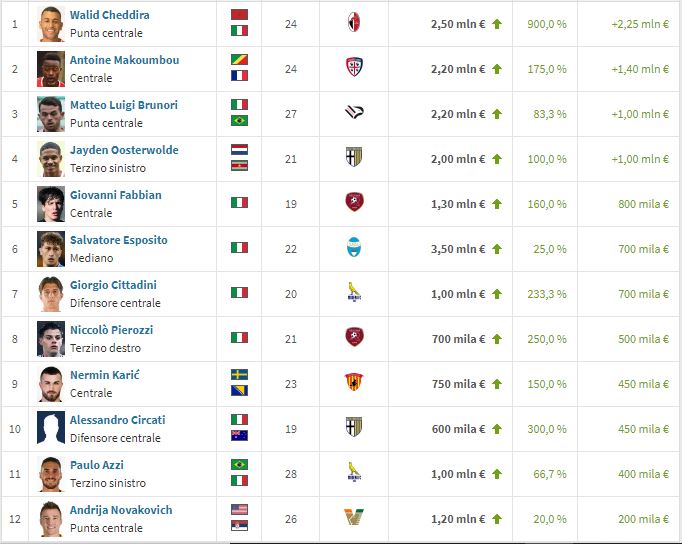This screenshot has height=544, width=682.
Task: Click the placeholder silhouette photo of Alessandro Circati
Action: tap(51, 428)
